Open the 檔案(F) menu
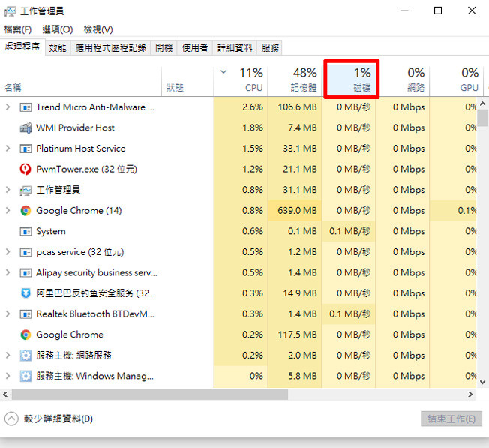Viewport: 489px width, 448px height. click(x=18, y=29)
